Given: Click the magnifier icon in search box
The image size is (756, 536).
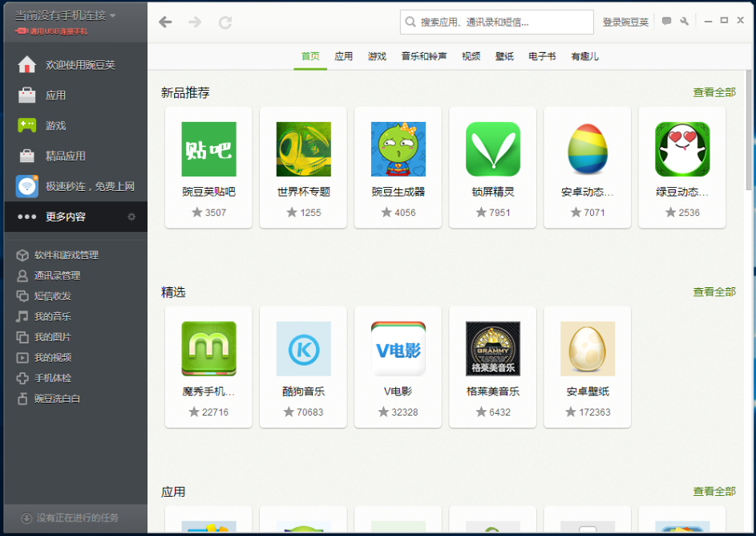Looking at the screenshot, I should [x=410, y=22].
